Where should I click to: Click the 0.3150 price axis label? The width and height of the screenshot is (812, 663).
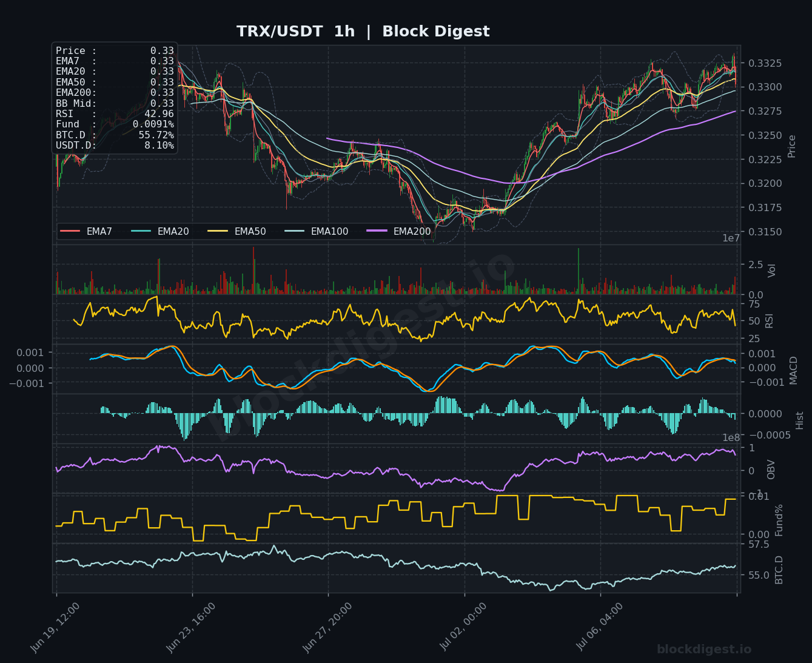(765, 232)
